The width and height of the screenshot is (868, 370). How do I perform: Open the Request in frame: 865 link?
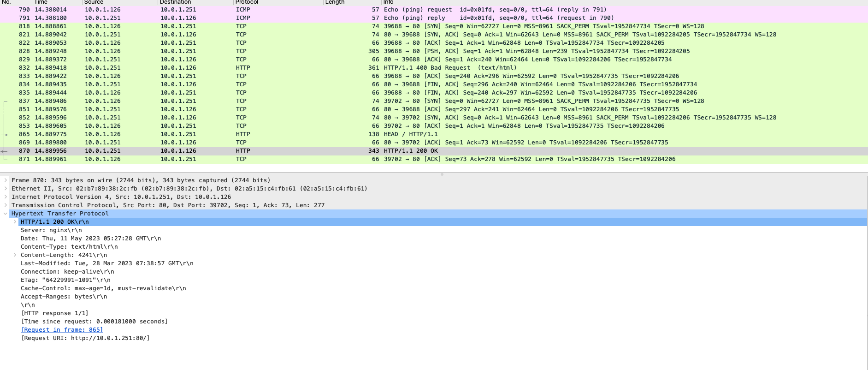click(x=62, y=330)
